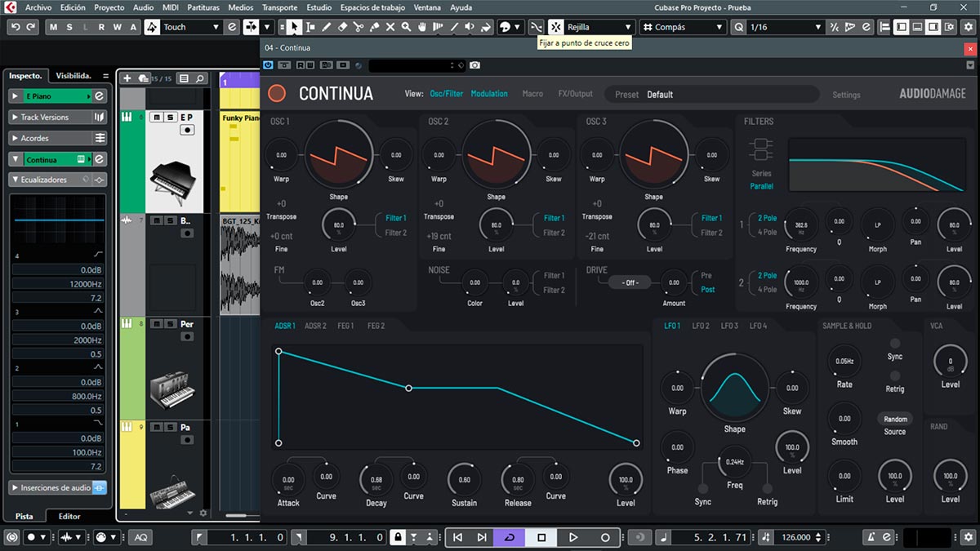Click the transport Record button
Screen dimensions: 980x551
pos(605,537)
